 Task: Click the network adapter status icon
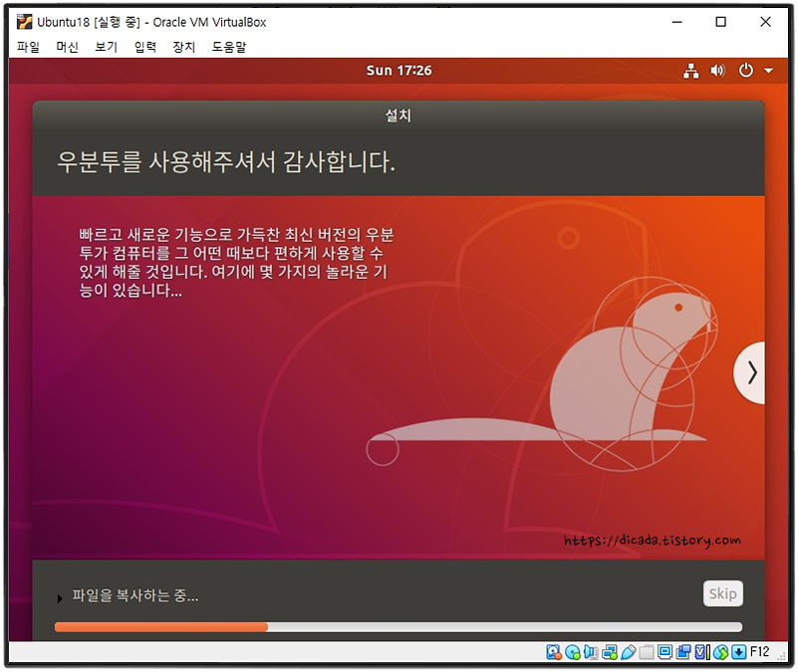[610, 652]
